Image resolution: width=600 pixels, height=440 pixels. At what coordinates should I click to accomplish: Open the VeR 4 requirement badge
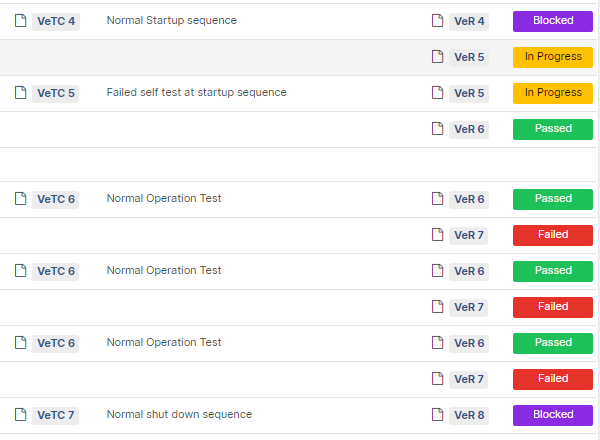point(469,21)
